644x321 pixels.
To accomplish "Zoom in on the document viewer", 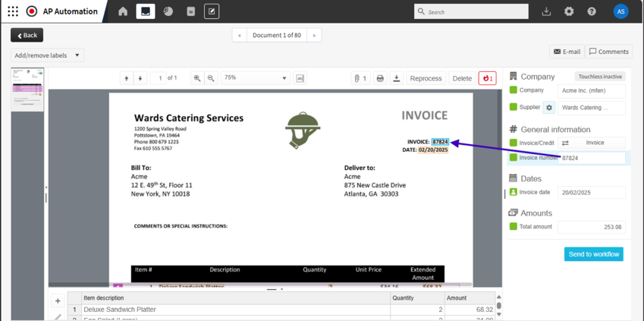I will 197,78.
